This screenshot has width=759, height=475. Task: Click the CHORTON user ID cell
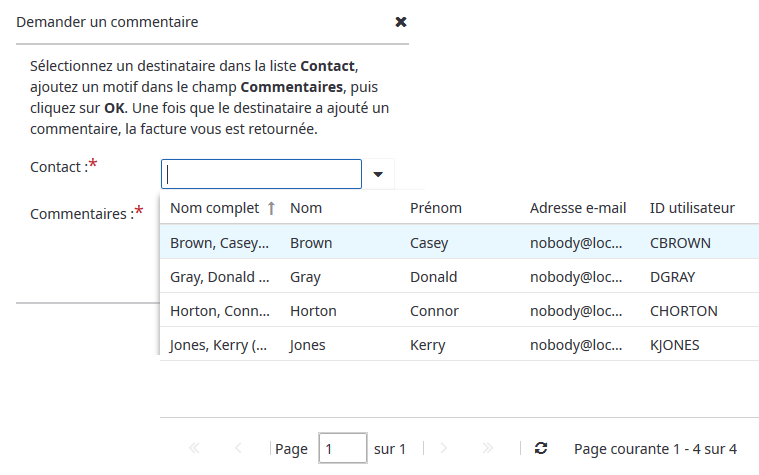click(x=683, y=311)
